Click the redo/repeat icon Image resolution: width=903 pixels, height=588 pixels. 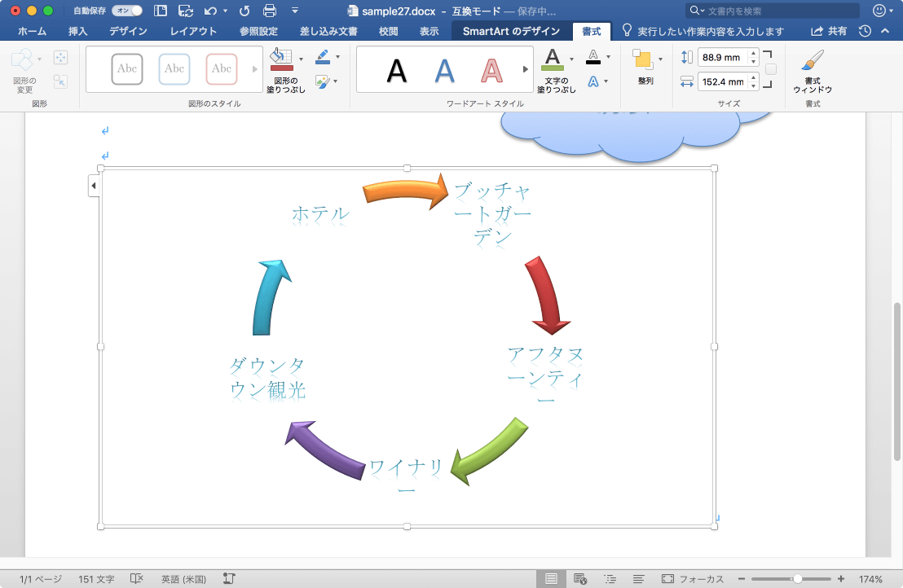[x=244, y=11]
